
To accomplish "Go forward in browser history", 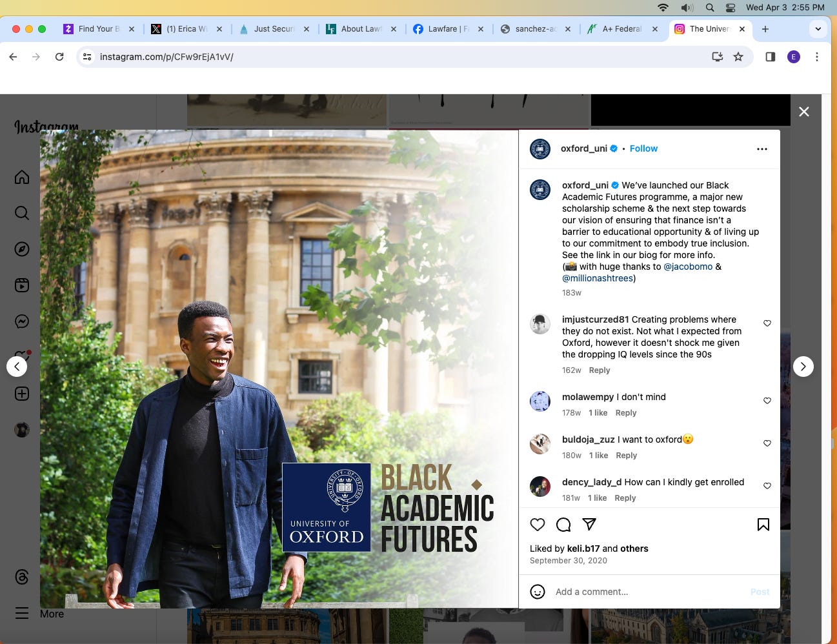I will (36, 57).
